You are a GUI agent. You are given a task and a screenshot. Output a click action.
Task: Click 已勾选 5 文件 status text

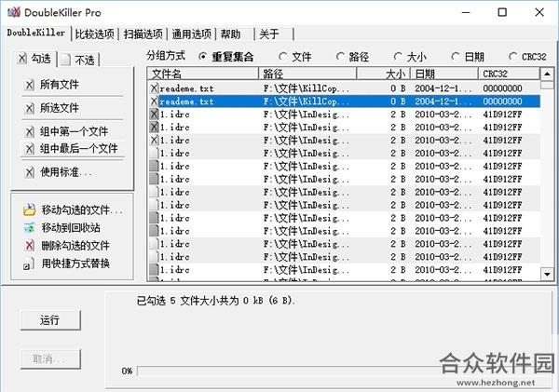216,301
